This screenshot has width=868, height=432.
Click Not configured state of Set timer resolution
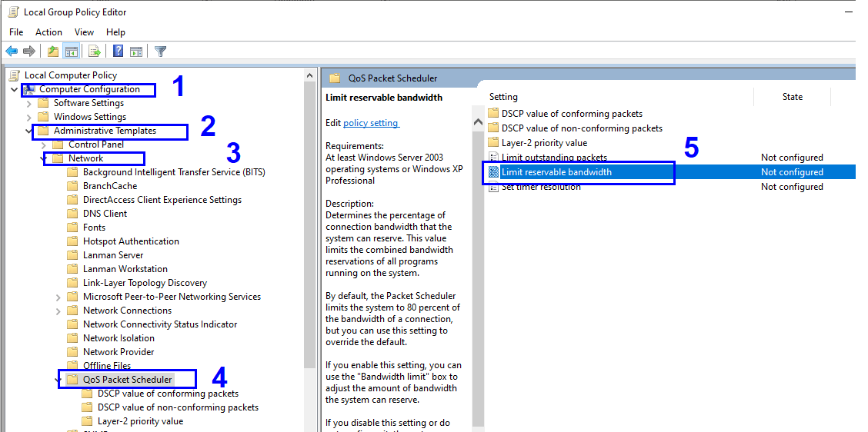[x=792, y=187]
